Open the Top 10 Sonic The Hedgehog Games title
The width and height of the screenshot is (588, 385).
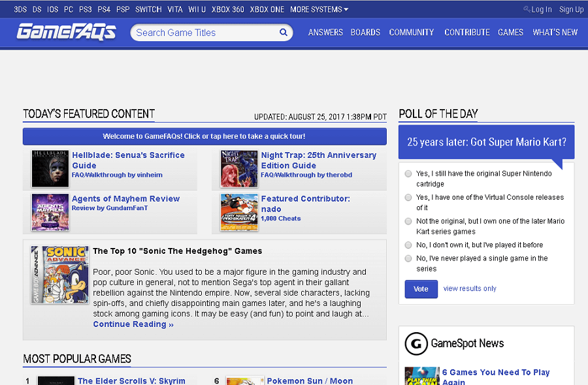177,251
